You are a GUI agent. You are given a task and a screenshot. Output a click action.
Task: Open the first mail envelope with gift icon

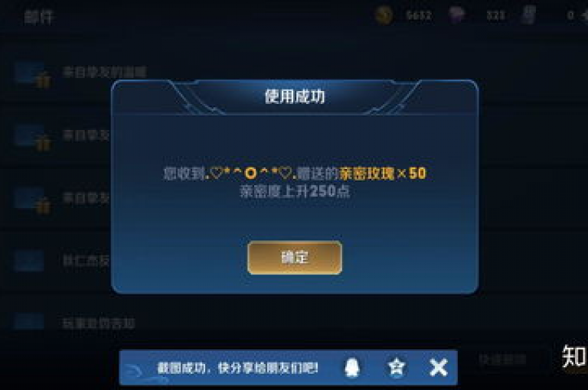(32, 74)
